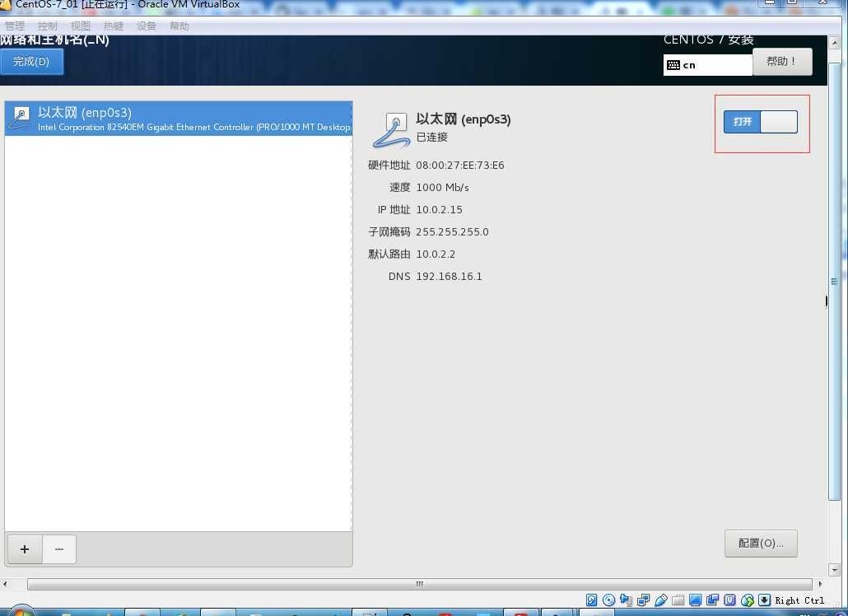Click the 硬件地址 label

pyautogui.click(x=389, y=166)
